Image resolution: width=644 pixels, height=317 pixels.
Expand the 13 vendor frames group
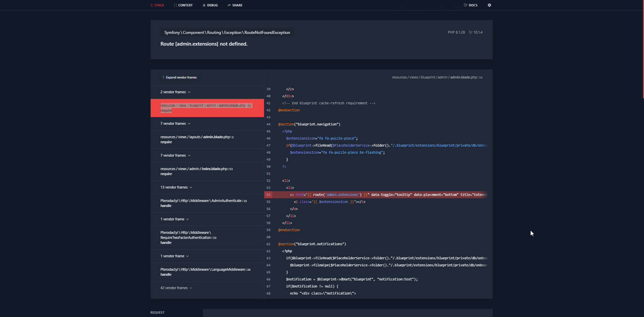click(x=207, y=187)
